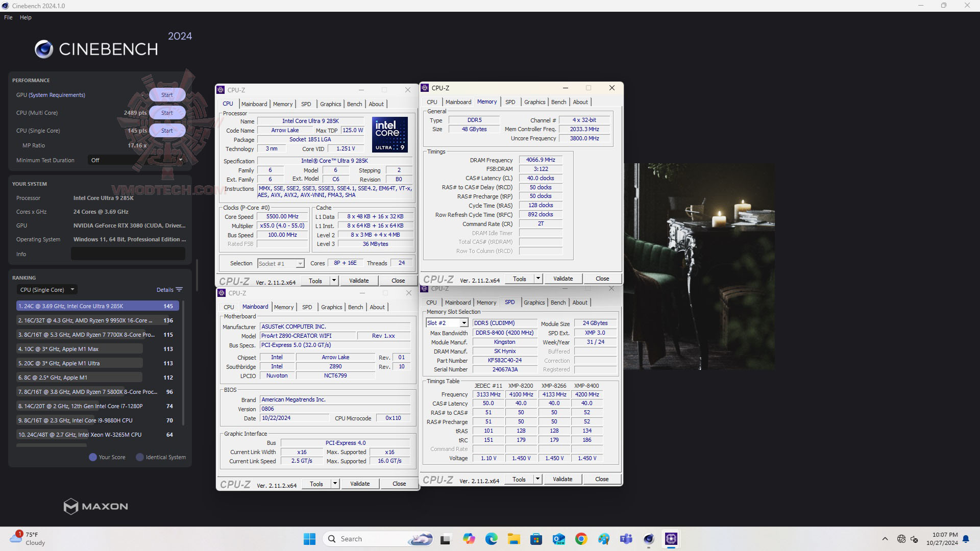Expand the Minimum Test Duration dropdown

(180, 160)
